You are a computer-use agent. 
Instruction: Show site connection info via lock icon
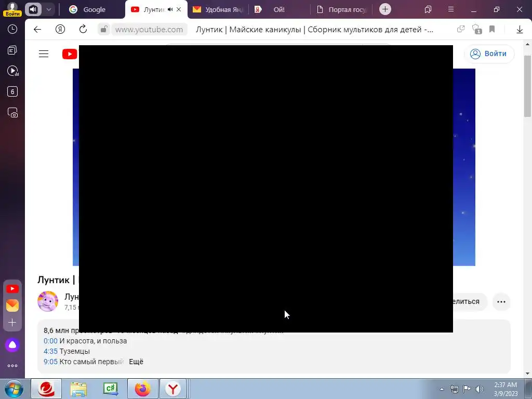(104, 30)
